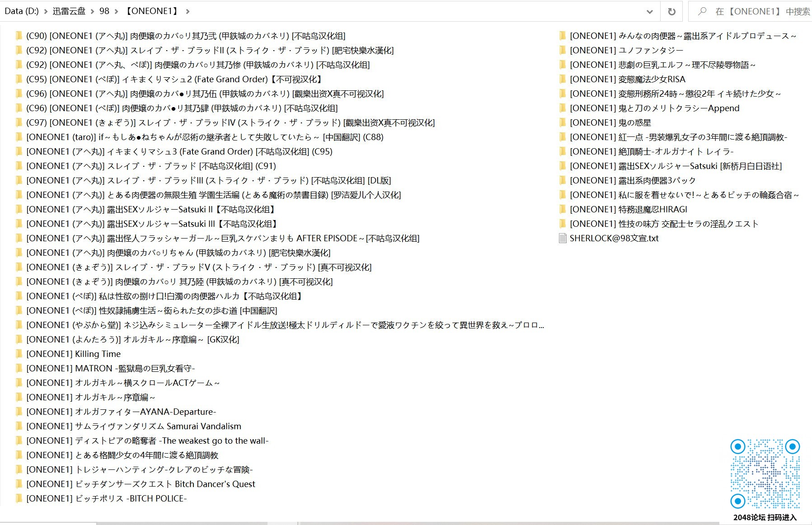Click folder icon for オルガファイターAYANA-Departure-
This screenshot has width=812, height=525.
[19, 412]
